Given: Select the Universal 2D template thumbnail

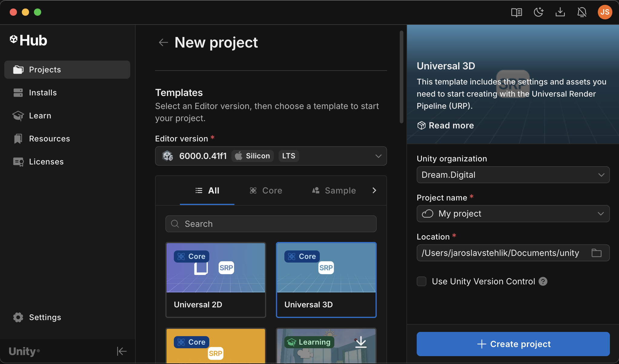Looking at the screenshot, I should pos(216,268).
